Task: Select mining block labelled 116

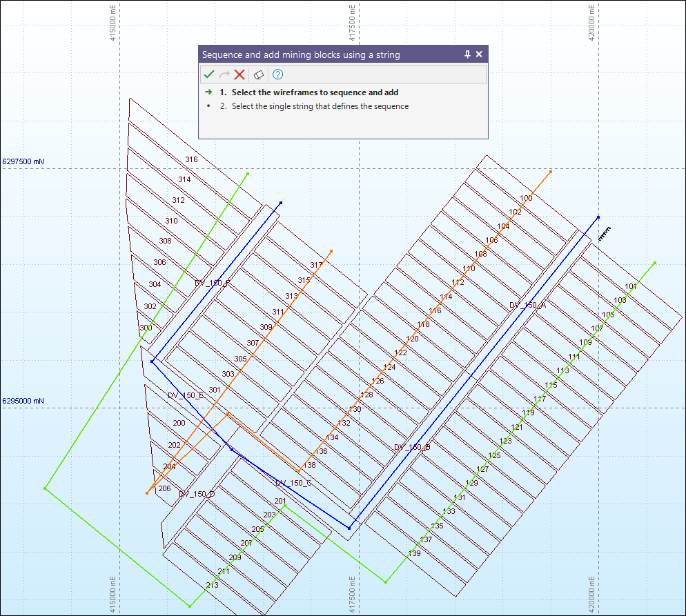Action: (x=435, y=310)
